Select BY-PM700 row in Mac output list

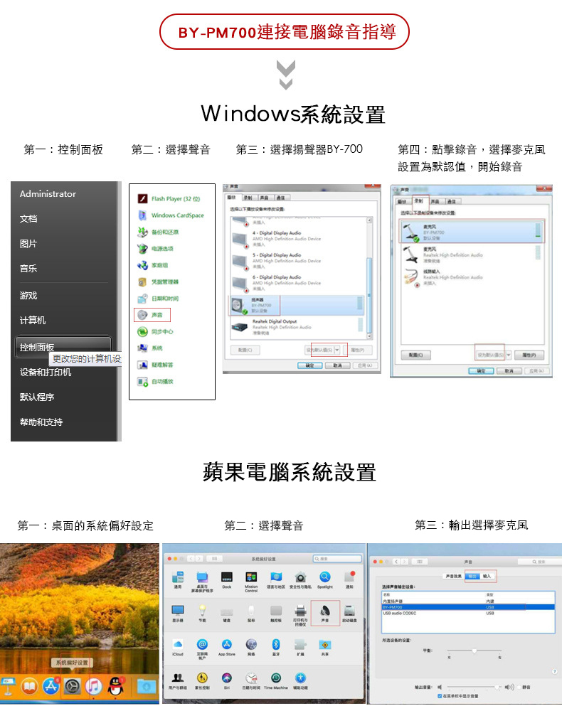pyautogui.click(x=468, y=607)
